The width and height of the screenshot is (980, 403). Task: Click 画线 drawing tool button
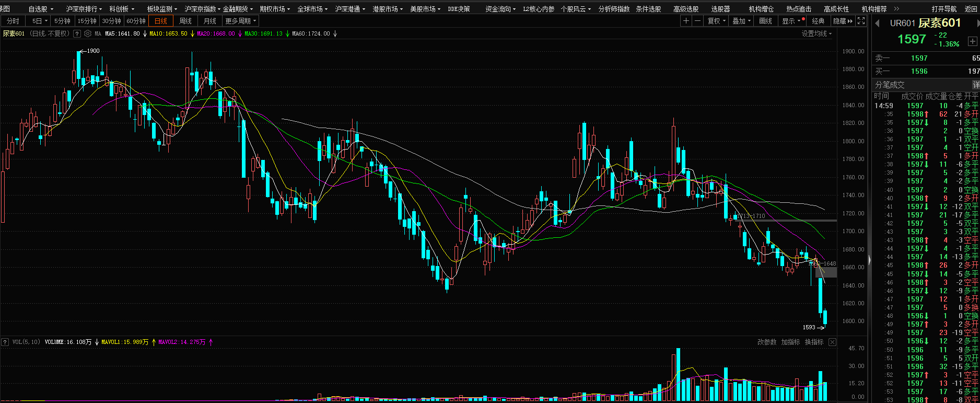point(766,21)
